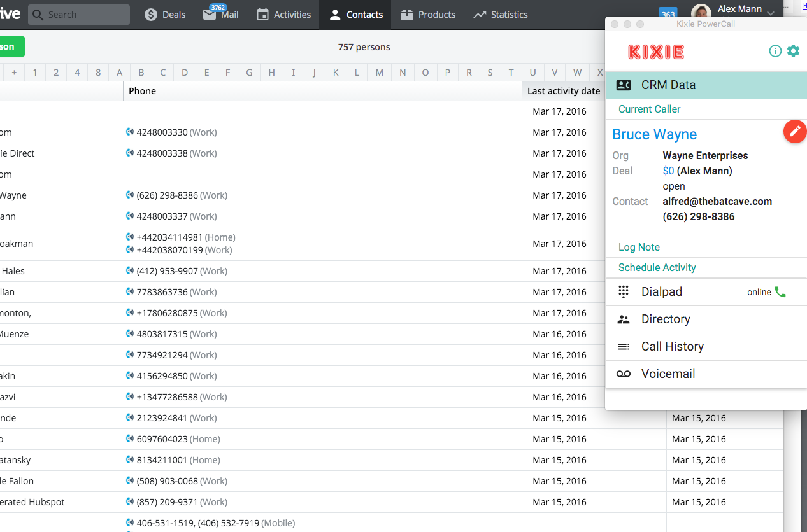Click call icon beside 406-531-1519
This screenshot has height=532, width=807.
click(x=130, y=523)
